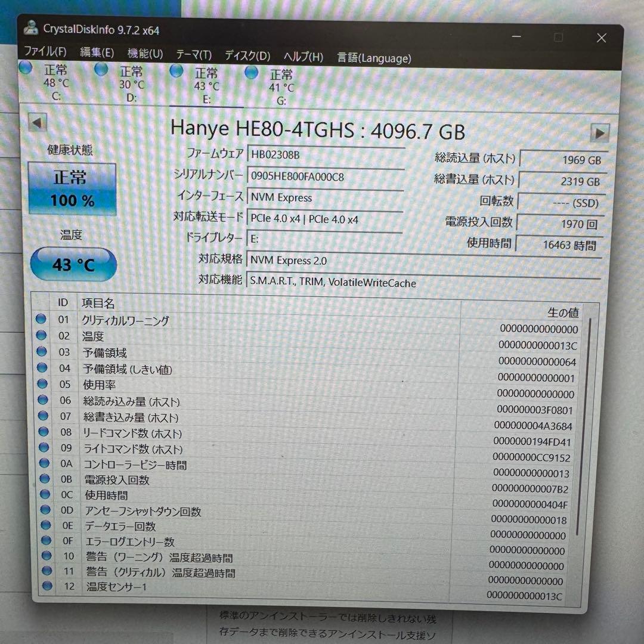
Task: Click the C: drive status orb
Action: [26, 68]
